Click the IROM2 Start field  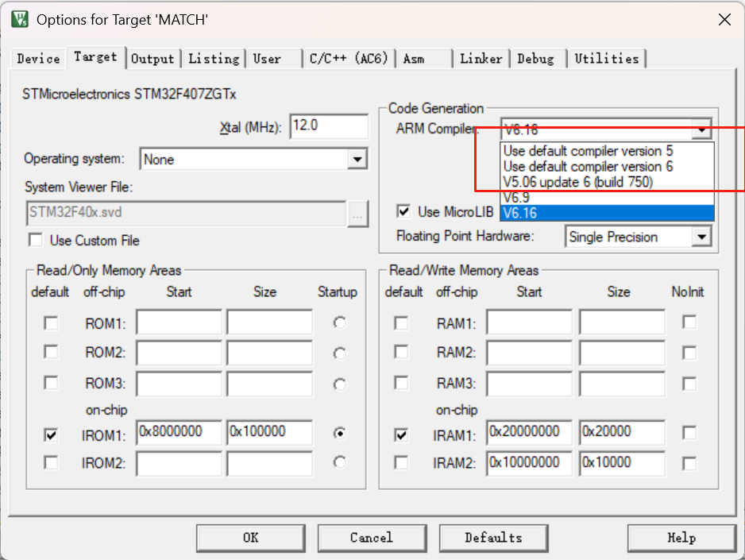tap(179, 463)
